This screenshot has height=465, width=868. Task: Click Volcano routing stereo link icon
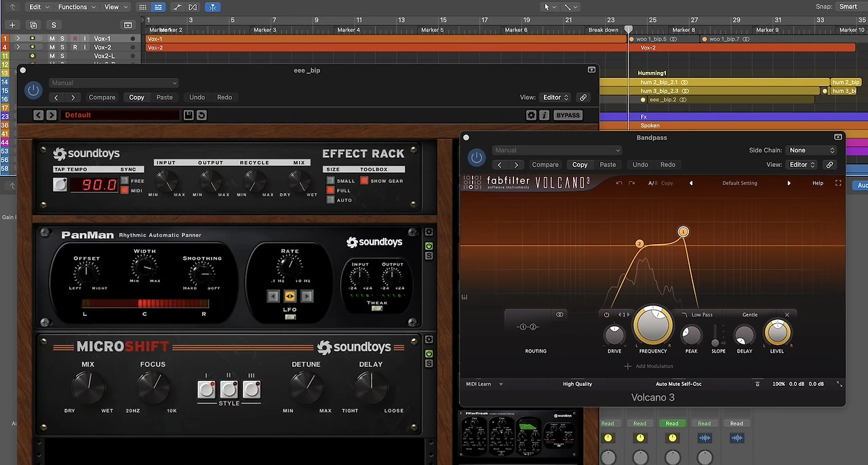[x=559, y=315]
